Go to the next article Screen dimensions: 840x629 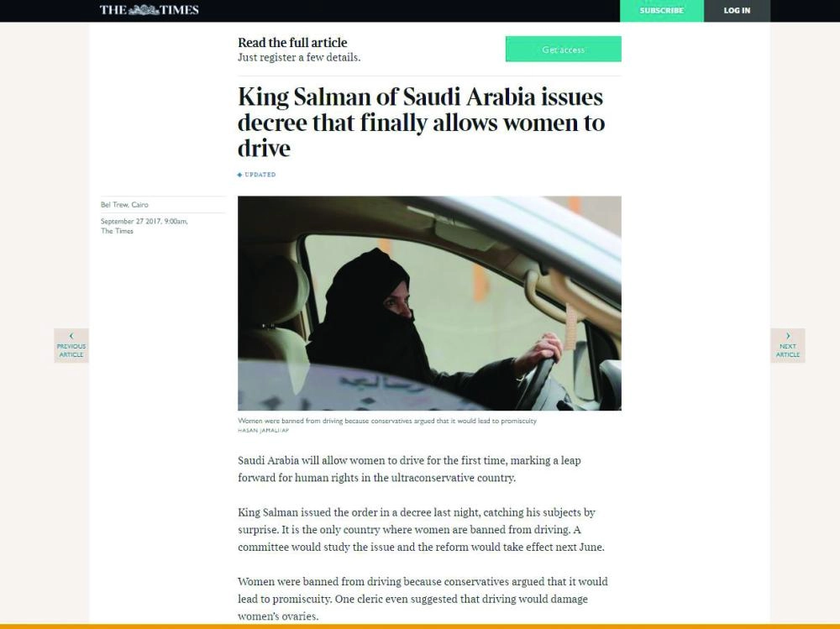point(788,346)
